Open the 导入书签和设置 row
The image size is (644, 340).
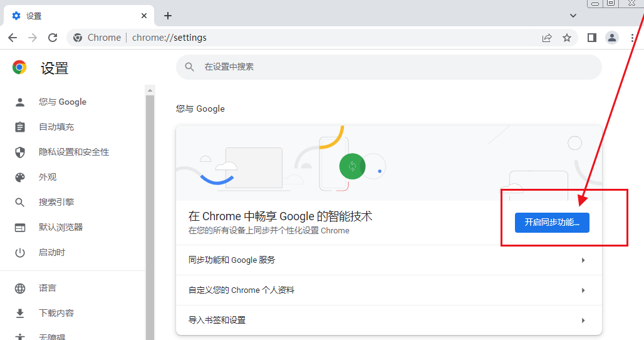point(389,321)
